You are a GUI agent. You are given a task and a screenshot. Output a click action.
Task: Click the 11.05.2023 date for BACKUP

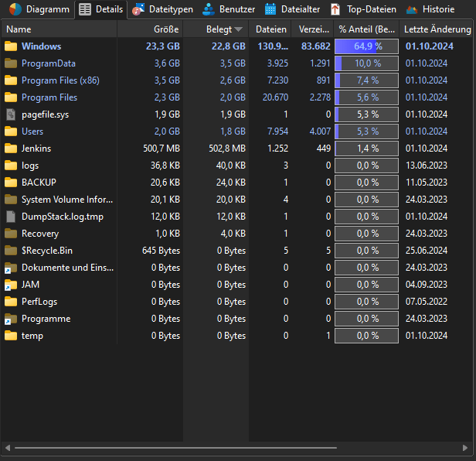tap(427, 183)
